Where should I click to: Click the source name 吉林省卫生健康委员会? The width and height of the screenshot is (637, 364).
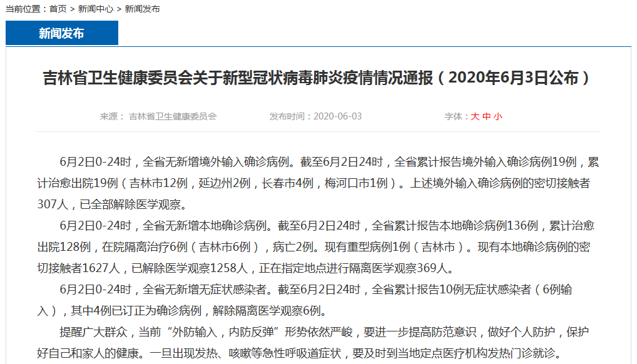click(173, 116)
